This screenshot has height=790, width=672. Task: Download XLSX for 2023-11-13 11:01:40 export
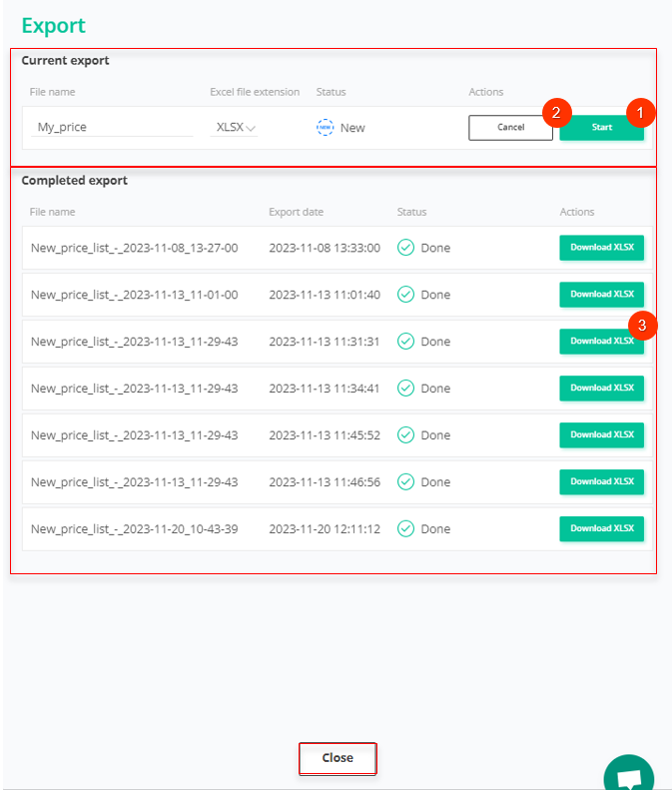[x=601, y=295]
